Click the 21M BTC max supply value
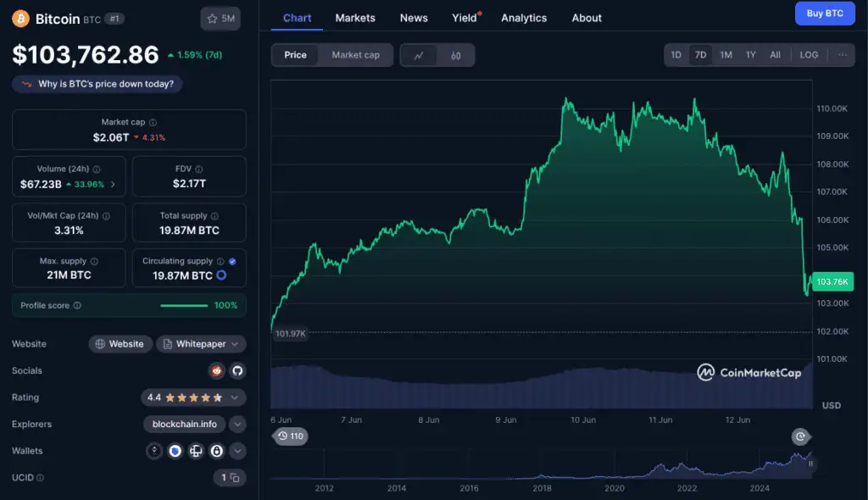The image size is (868, 500). tap(69, 275)
